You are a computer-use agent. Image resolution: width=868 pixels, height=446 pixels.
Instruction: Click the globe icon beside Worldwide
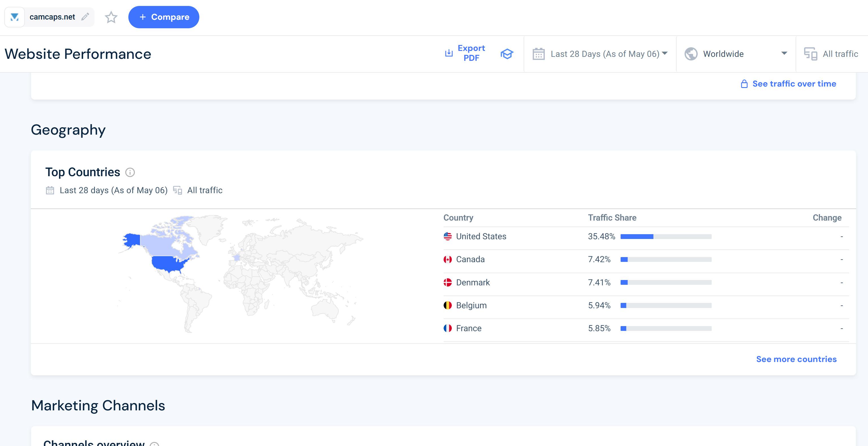click(x=691, y=54)
